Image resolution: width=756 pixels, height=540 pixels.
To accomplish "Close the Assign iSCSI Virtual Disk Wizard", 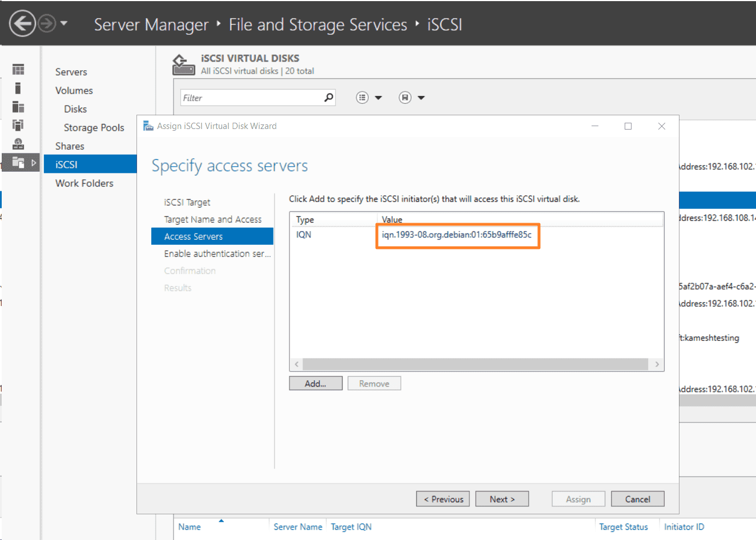I will (662, 126).
